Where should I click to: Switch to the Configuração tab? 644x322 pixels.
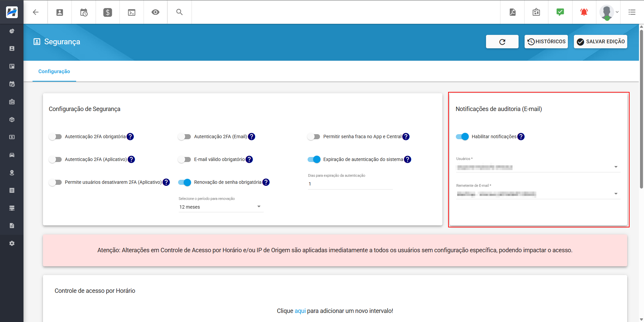coord(54,71)
